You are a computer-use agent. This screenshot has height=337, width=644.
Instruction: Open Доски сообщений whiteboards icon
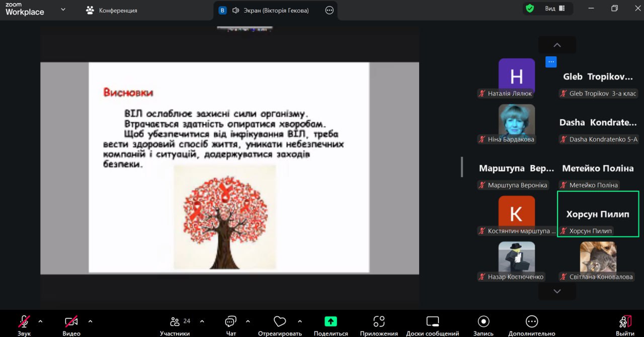[432, 322]
